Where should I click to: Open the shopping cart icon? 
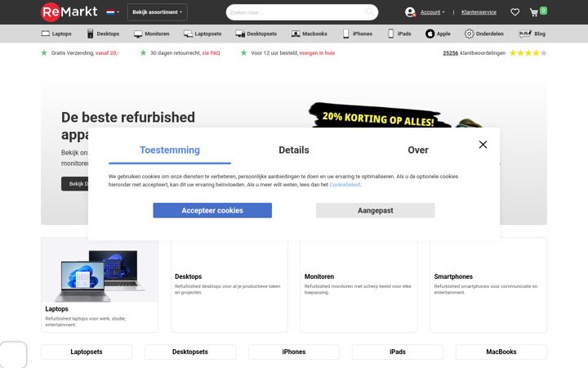(533, 12)
